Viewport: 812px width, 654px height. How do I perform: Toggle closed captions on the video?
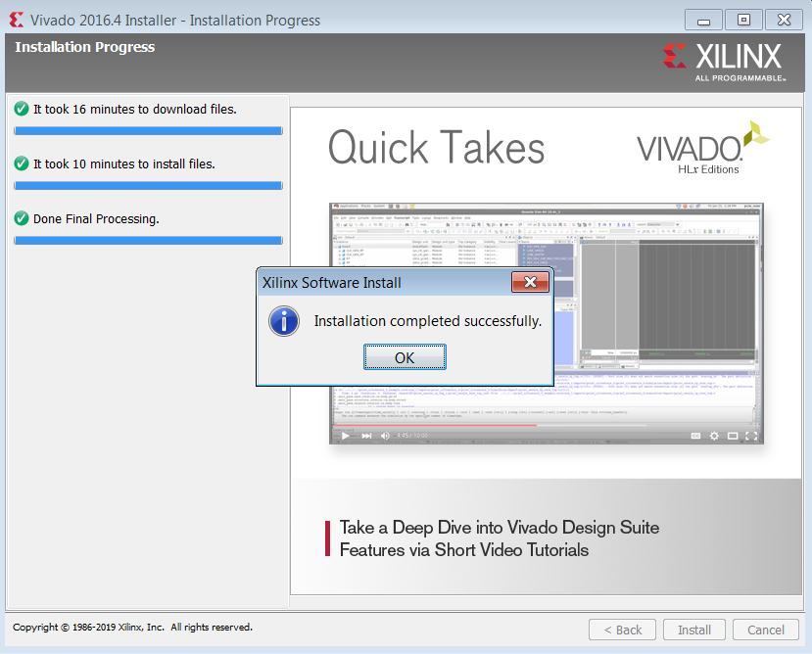pyautogui.click(x=696, y=436)
